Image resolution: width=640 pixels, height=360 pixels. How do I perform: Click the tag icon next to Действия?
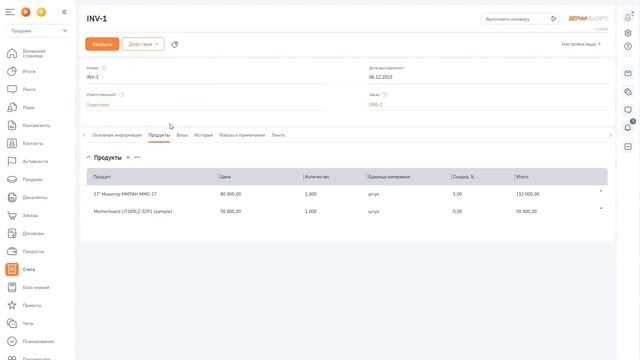click(175, 44)
